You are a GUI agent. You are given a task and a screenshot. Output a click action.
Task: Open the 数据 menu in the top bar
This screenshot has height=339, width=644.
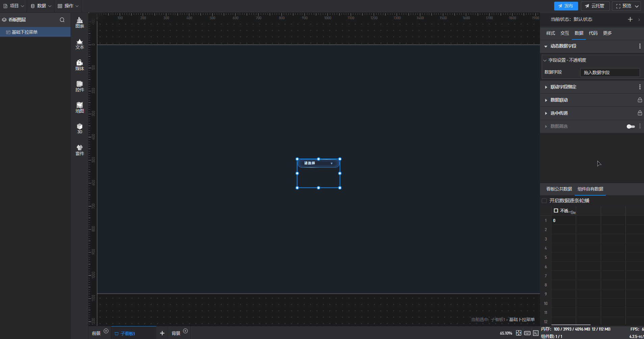pos(41,6)
